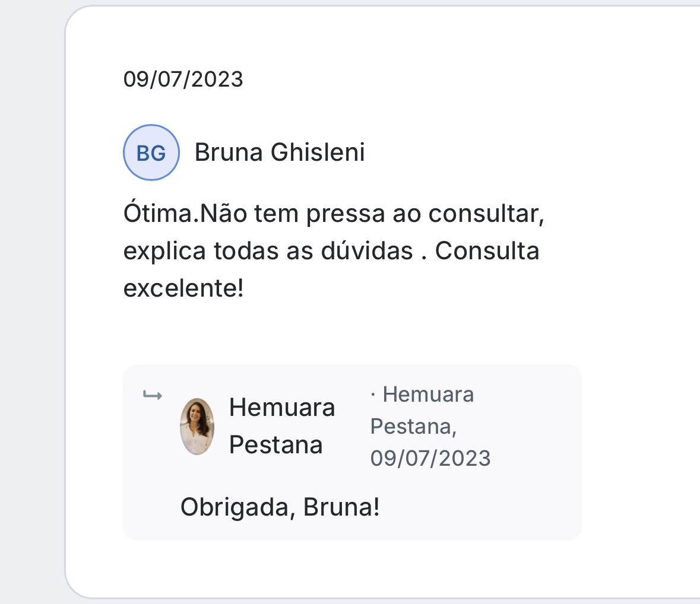Image resolution: width=700 pixels, height=604 pixels.
Task: Open reviewer Bruna Ghisleni's name
Action: pyautogui.click(x=280, y=152)
